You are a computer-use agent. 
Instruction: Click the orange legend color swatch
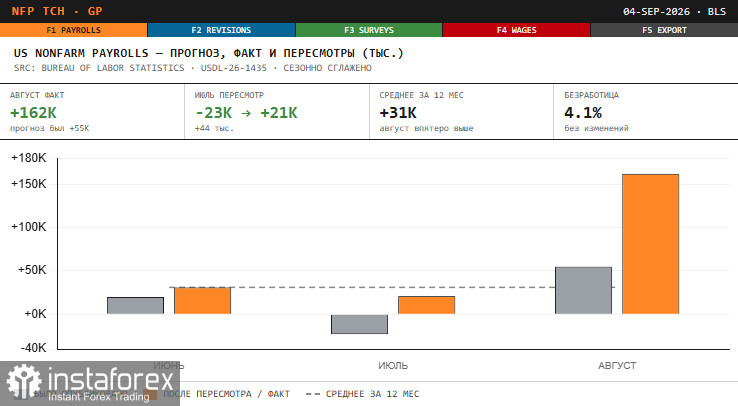pyautogui.click(x=150, y=394)
